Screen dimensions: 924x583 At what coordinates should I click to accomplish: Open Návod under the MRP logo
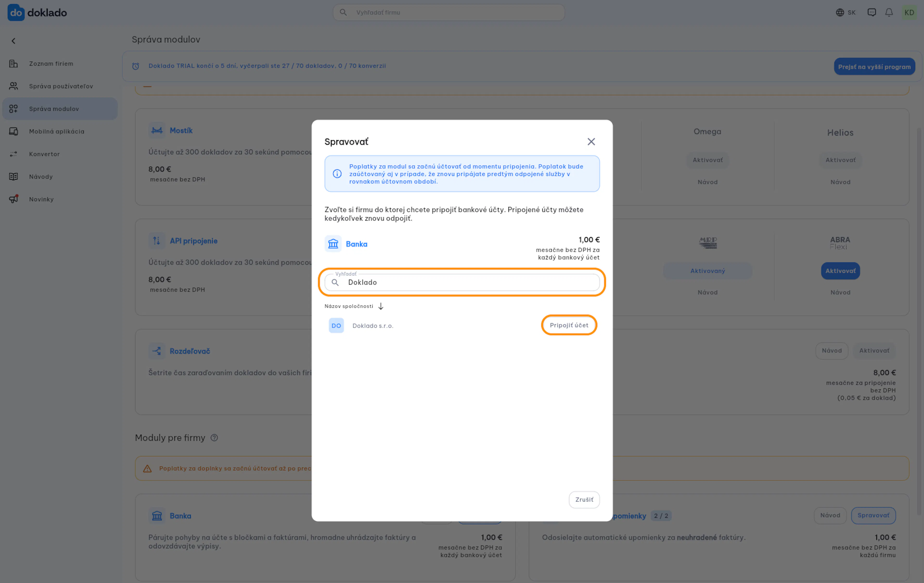tap(708, 292)
